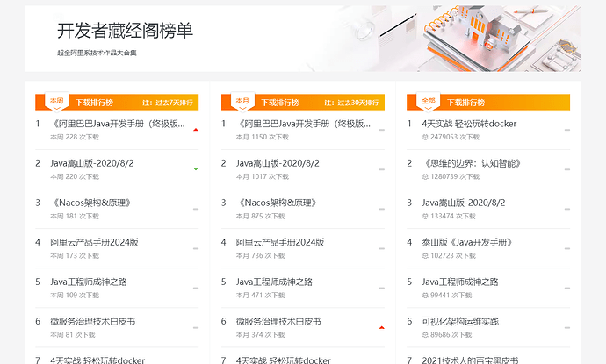Open weekly 《阿里巴巴Java开发手册（终极版 entry

click(118, 124)
